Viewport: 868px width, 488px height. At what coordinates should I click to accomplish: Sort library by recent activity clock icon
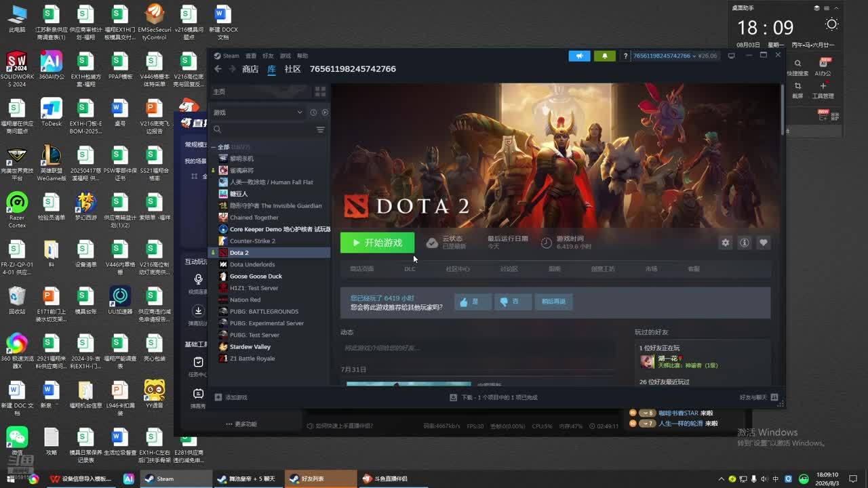[x=313, y=113]
